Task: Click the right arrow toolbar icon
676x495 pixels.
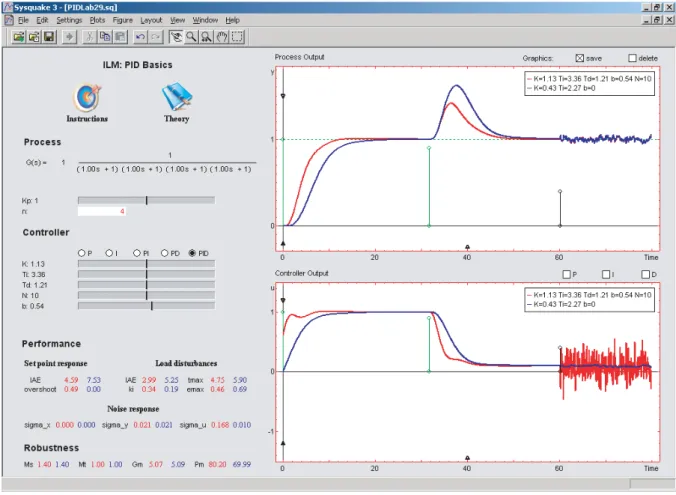Action: 69,37
